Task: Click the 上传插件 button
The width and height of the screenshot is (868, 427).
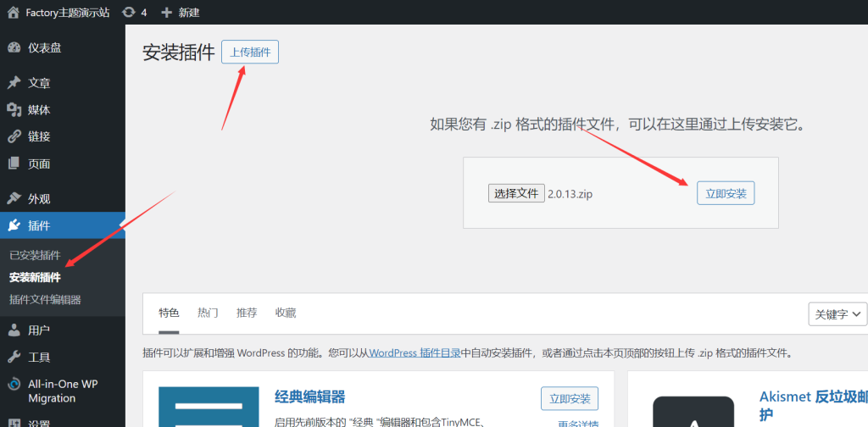Action: [x=250, y=52]
